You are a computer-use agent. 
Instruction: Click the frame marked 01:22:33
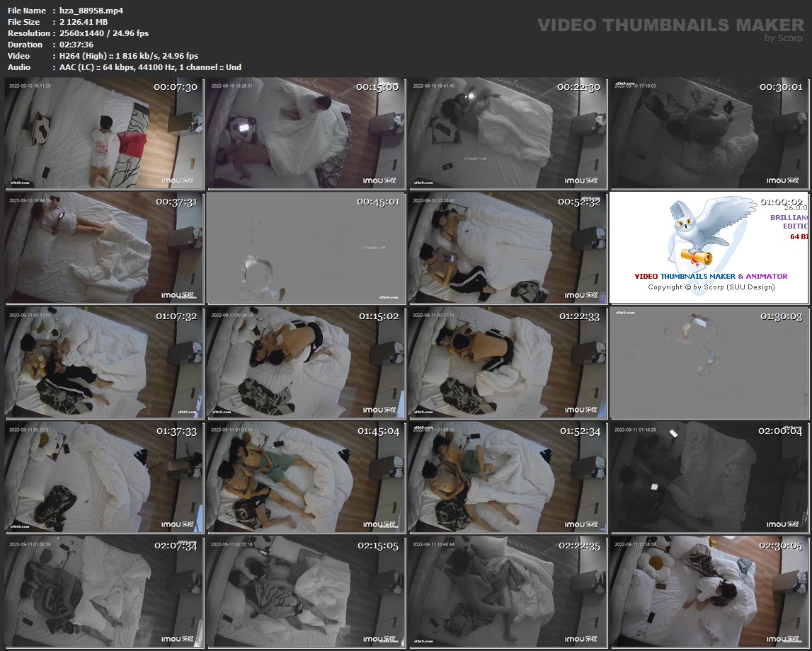point(508,362)
